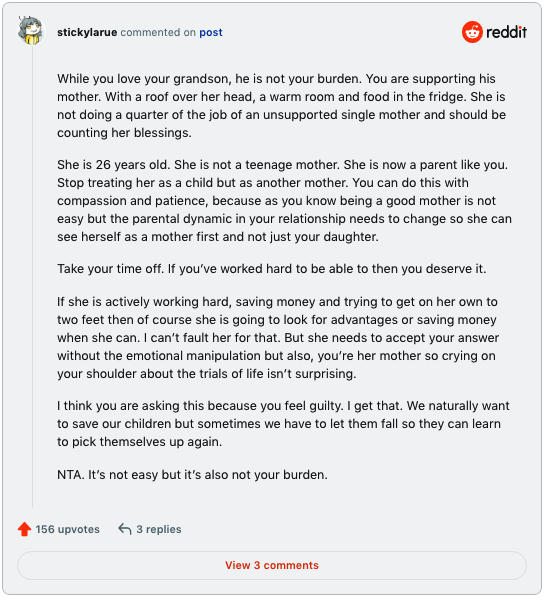Open the "3 replies" link
The width and height of the screenshot is (546, 600).
160,531
